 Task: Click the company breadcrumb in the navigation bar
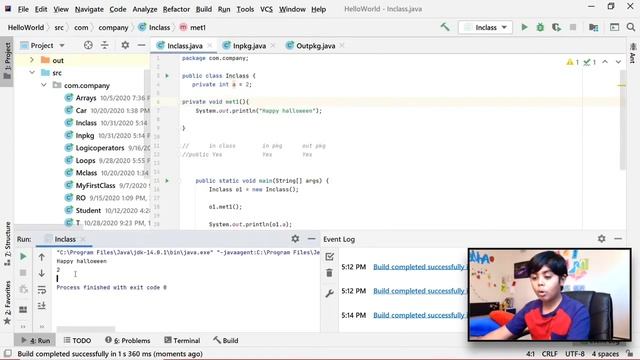tap(113, 27)
